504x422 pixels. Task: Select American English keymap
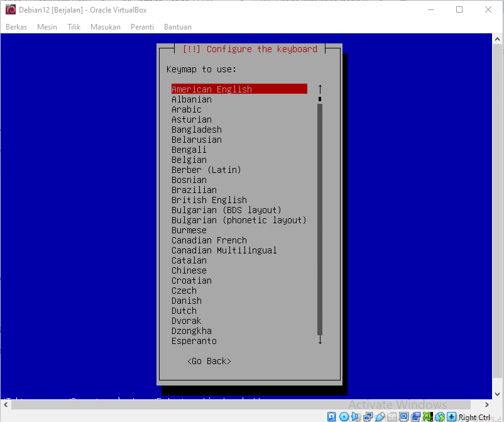tap(212, 89)
